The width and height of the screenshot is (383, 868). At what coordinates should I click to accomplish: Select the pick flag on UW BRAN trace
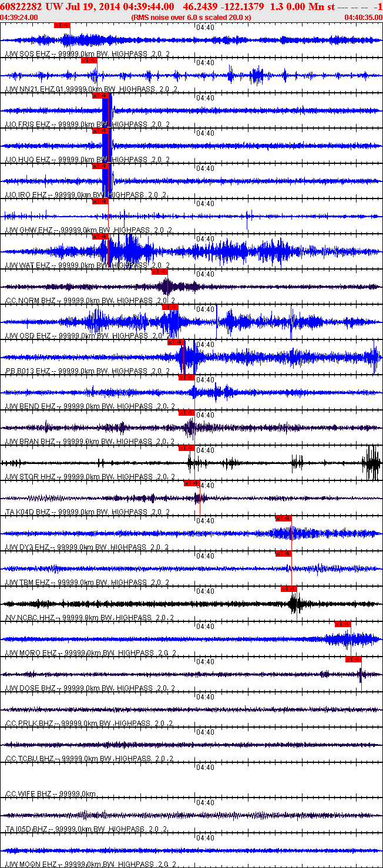click(186, 413)
